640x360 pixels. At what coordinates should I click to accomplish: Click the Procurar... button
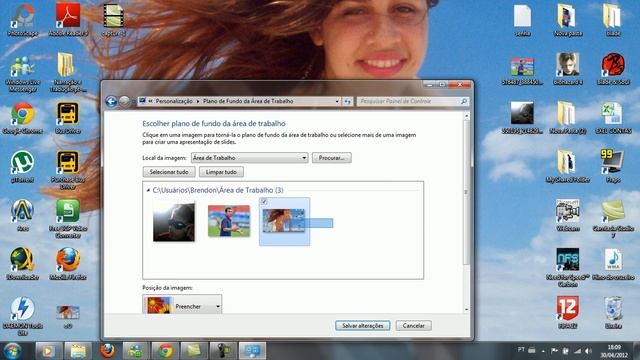click(x=331, y=158)
